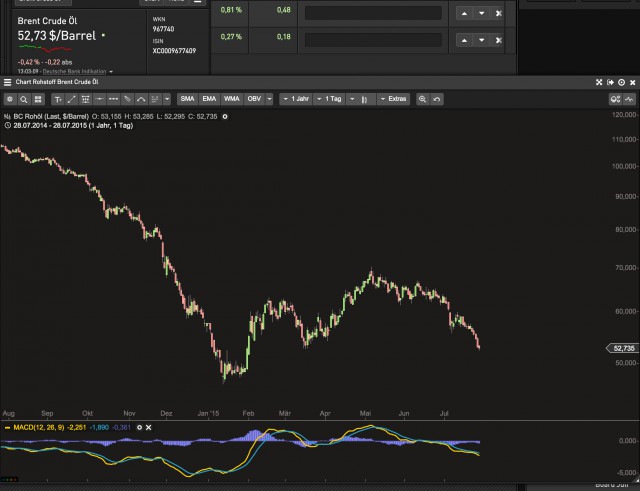Open the chart panel hamburger menu
The width and height of the screenshot is (640, 491).
(x=7, y=82)
